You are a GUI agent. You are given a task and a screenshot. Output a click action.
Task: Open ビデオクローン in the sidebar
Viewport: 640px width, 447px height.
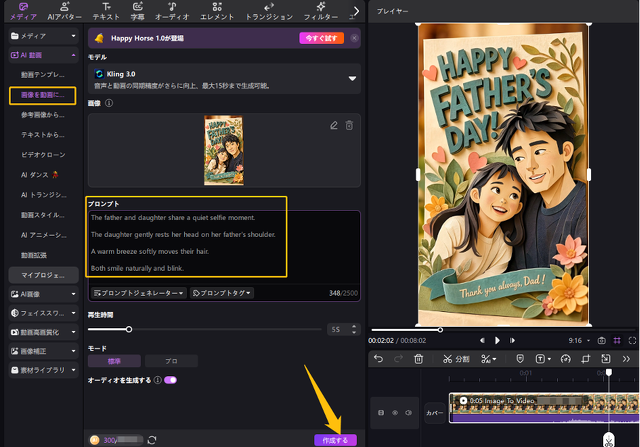[43, 155]
